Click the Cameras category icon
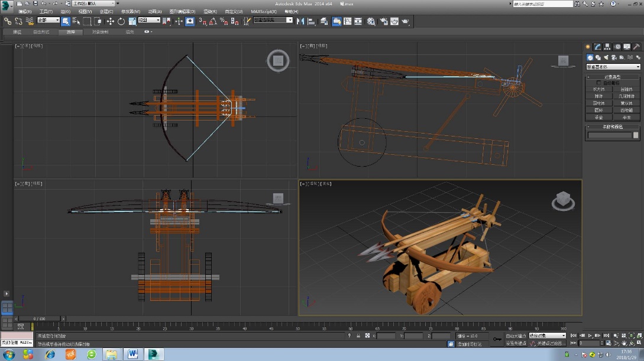Viewport: 644px width, 361px height. click(614, 57)
